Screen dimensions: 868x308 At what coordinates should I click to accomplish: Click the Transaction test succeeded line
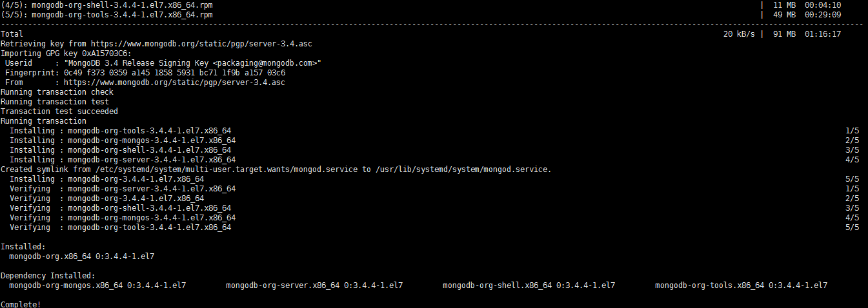point(59,111)
